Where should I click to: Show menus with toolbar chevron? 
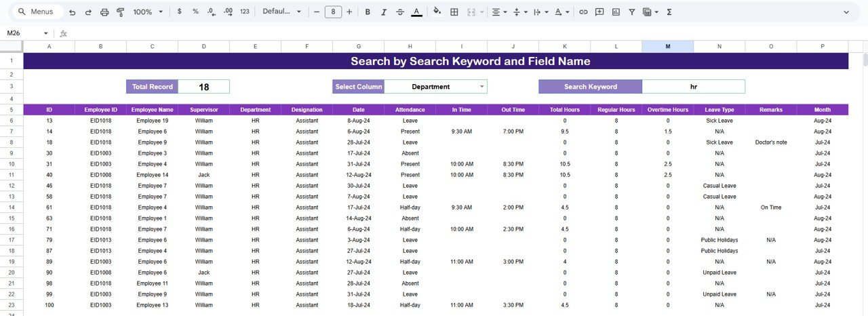click(846, 12)
